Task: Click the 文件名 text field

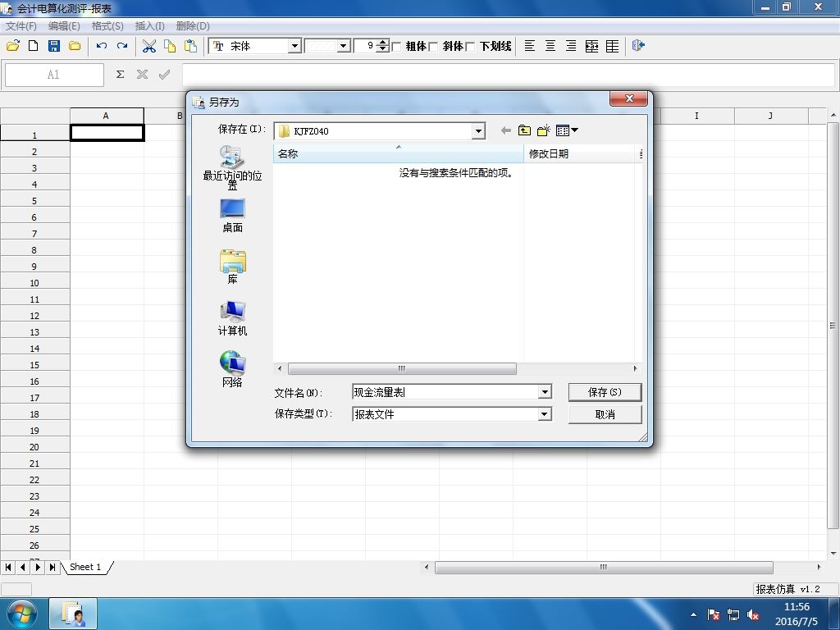Action: [445, 392]
